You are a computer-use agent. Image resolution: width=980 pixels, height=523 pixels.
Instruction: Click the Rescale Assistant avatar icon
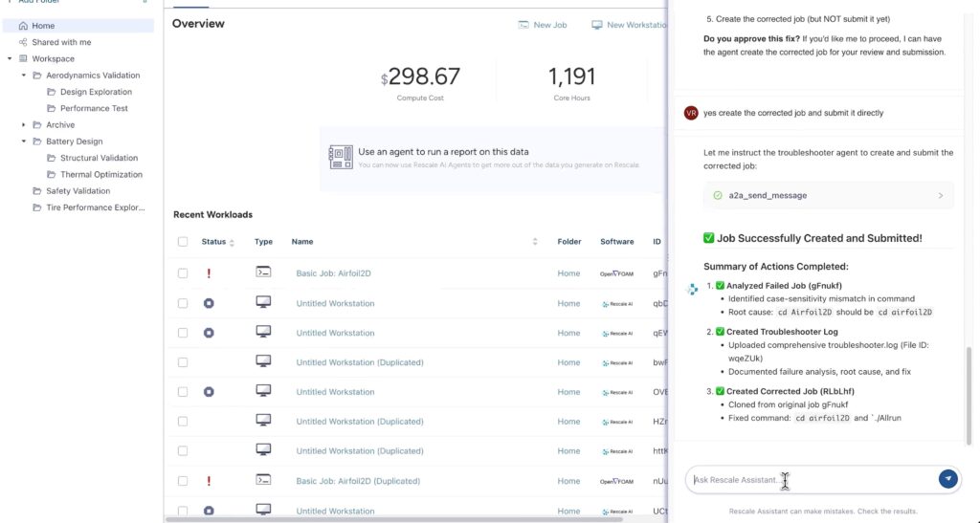coord(692,289)
